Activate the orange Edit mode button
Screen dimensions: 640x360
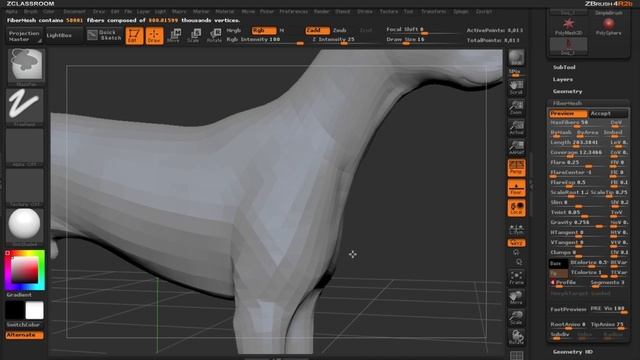coord(134,36)
